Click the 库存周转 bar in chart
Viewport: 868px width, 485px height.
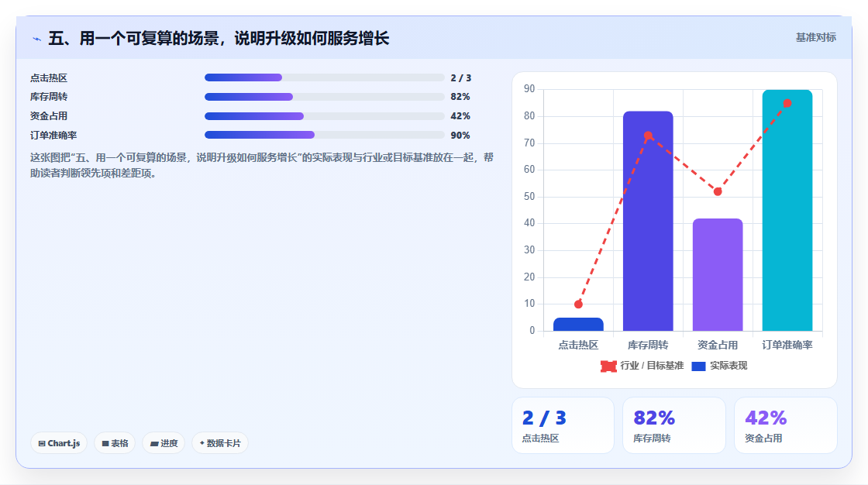click(x=648, y=222)
